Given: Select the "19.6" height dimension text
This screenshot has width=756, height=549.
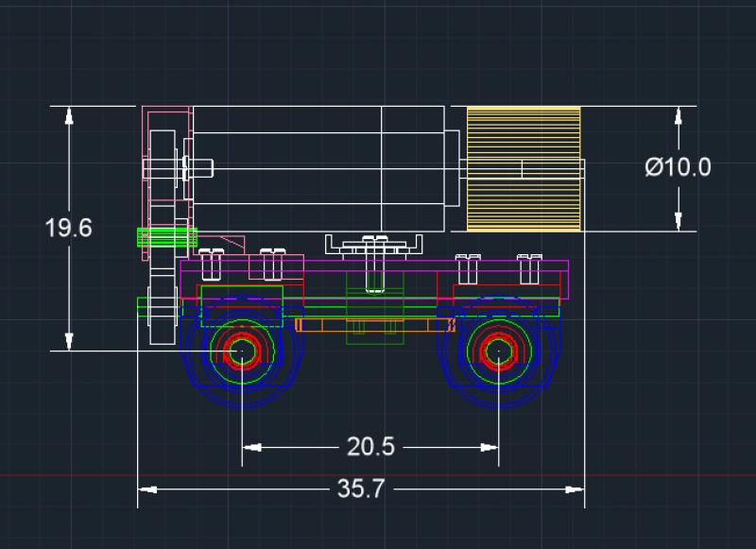Looking at the screenshot, I should click(68, 228).
